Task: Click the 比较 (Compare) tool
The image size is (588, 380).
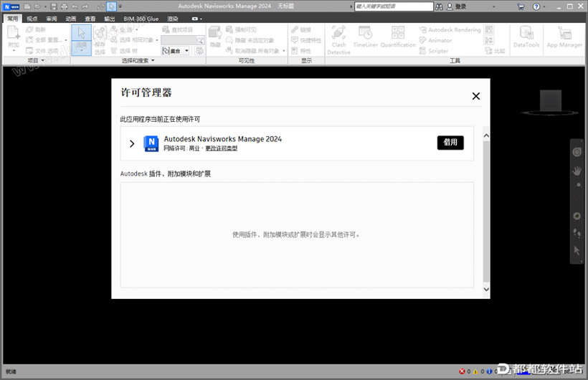Action: point(495,51)
